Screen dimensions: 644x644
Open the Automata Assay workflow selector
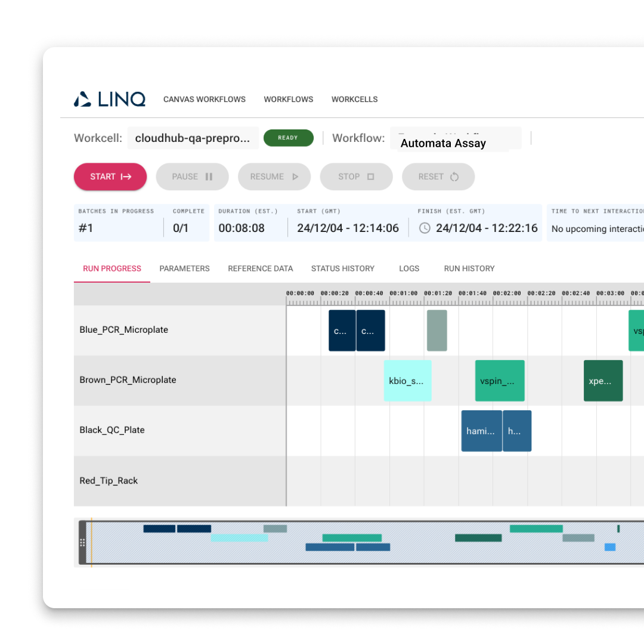pos(456,139)
